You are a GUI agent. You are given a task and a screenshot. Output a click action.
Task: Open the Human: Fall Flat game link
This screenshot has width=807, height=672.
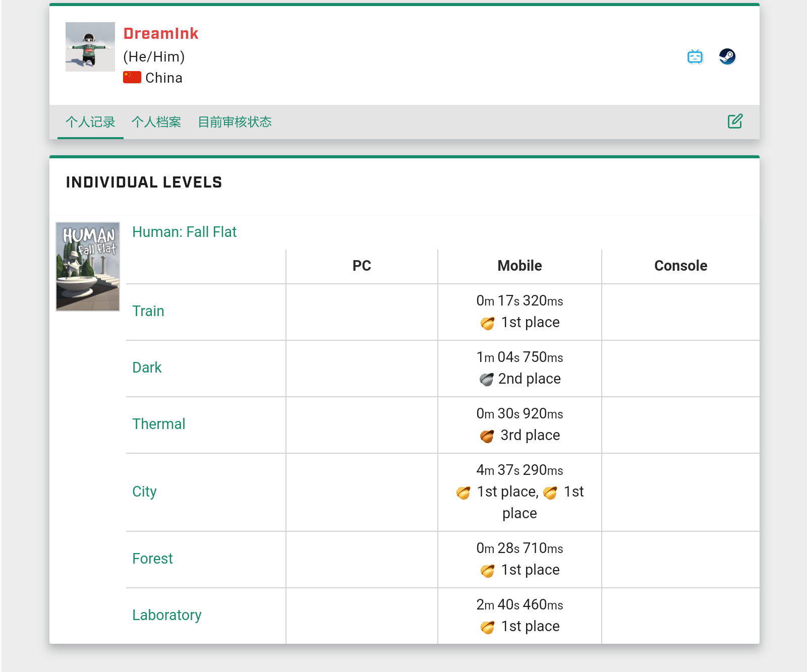184,232
